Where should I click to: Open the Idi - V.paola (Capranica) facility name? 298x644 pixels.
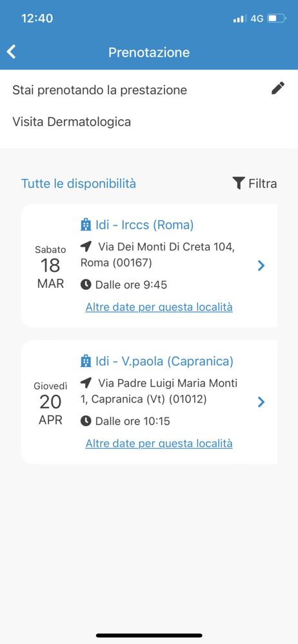[164, 361]
